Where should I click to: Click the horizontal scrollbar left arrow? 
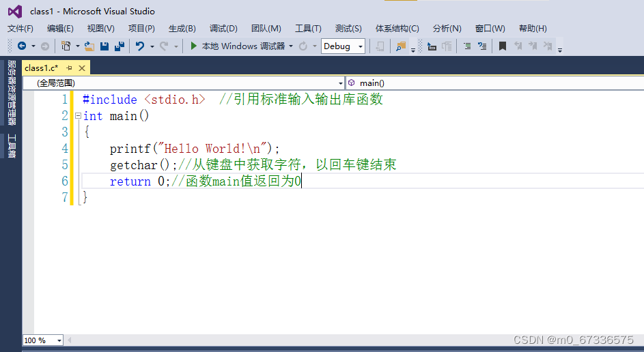pos(70,340)
